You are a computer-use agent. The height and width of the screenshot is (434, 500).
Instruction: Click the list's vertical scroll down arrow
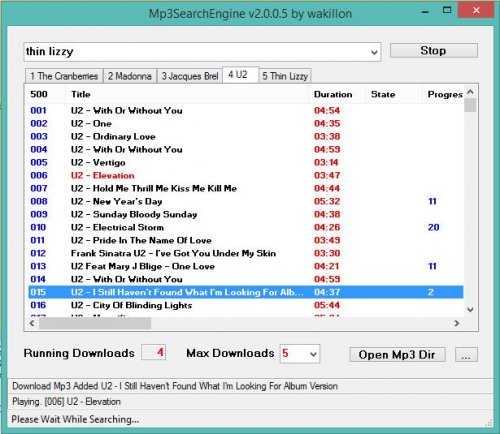tap(470, 310)
